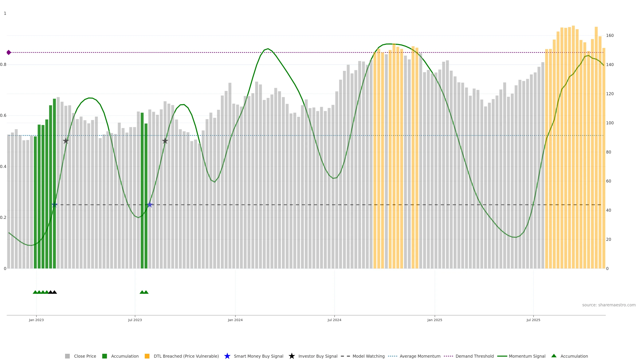Click the black Investor Buy star near Aug 2023

165,141
